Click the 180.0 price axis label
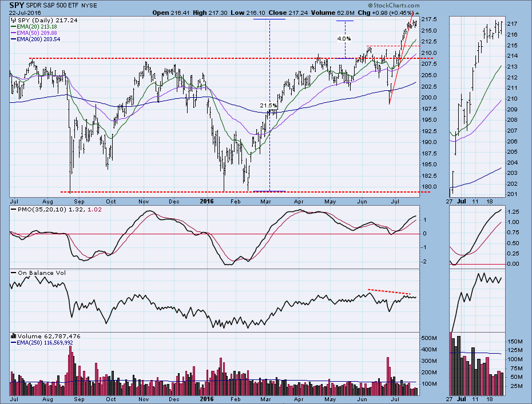The width and height of the screenshot is (532, 404). [x=429, y=187]
